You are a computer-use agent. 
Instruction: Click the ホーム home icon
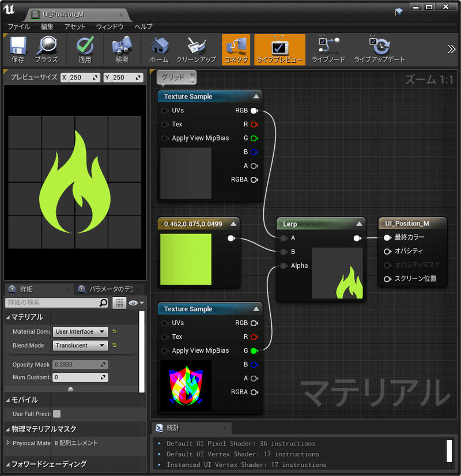[x=159, y=49]
